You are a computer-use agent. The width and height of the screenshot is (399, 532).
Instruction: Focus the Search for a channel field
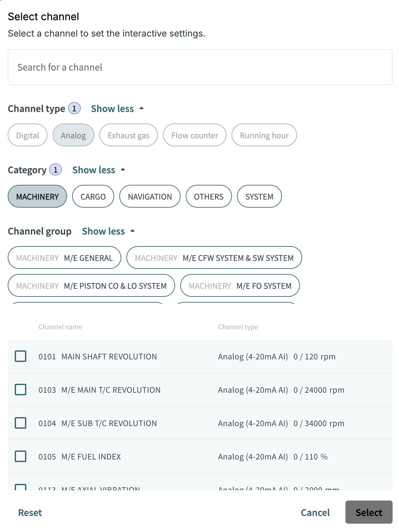tap(200, 67)
